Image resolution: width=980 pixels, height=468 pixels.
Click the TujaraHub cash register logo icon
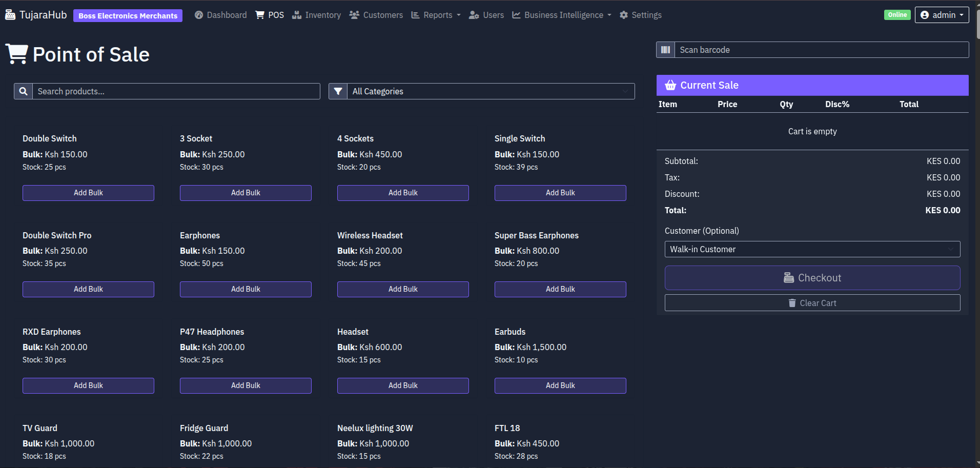[x=10, y=15]
